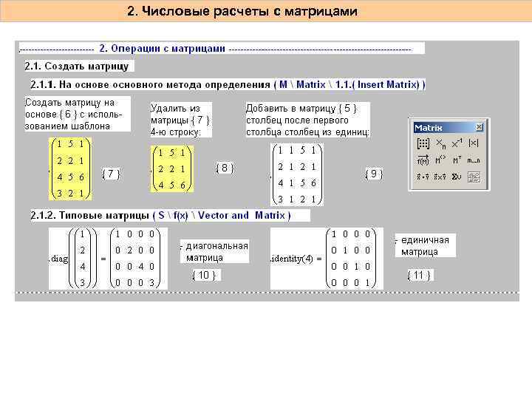Click the Inverse X⁻¹ icon
532x399 pixels.
[x=457, y=143]
